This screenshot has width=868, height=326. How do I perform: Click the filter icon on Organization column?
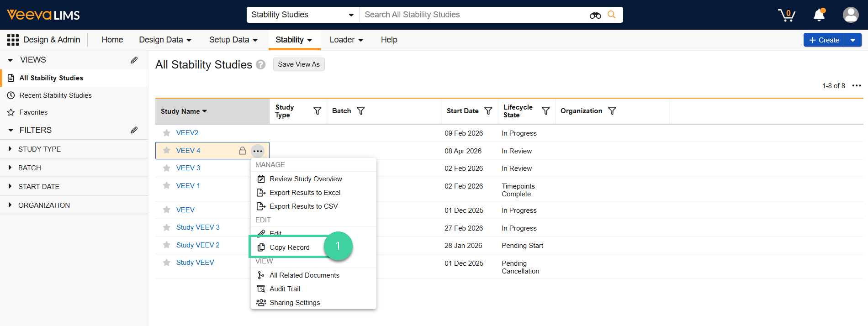(x=612, y=111)
